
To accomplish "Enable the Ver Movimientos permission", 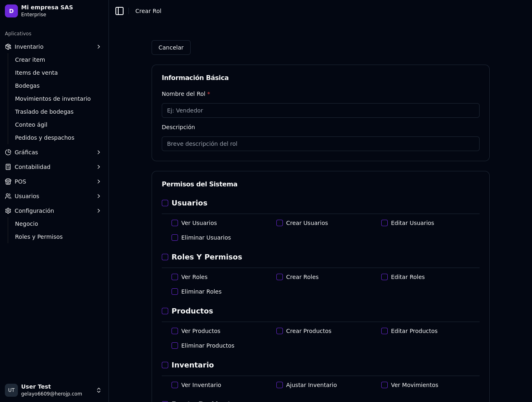I will click(x=384, y=385).
